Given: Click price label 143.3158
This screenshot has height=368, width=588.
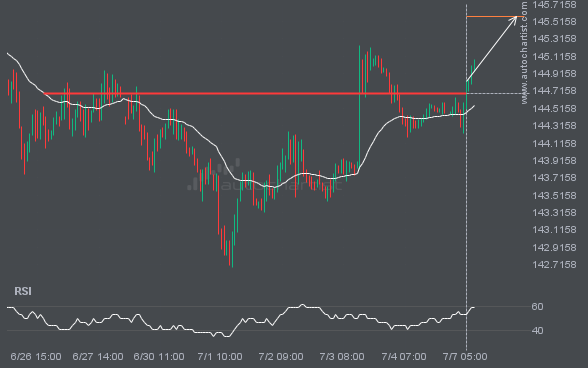Looking at the screenshot, I should 554,213.
